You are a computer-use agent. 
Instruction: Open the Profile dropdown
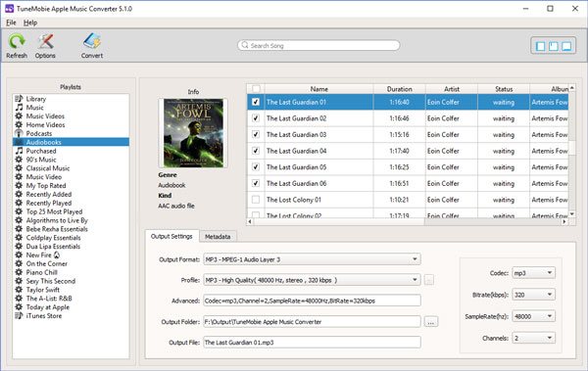point(312,280)
